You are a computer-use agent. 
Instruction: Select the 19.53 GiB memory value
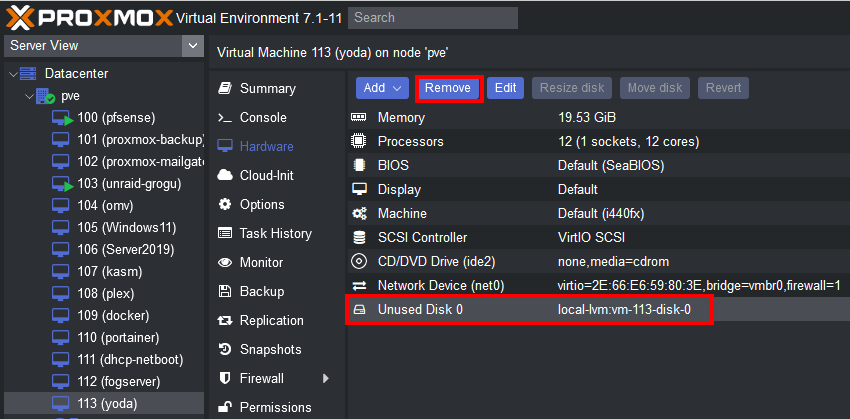point(587,117)
